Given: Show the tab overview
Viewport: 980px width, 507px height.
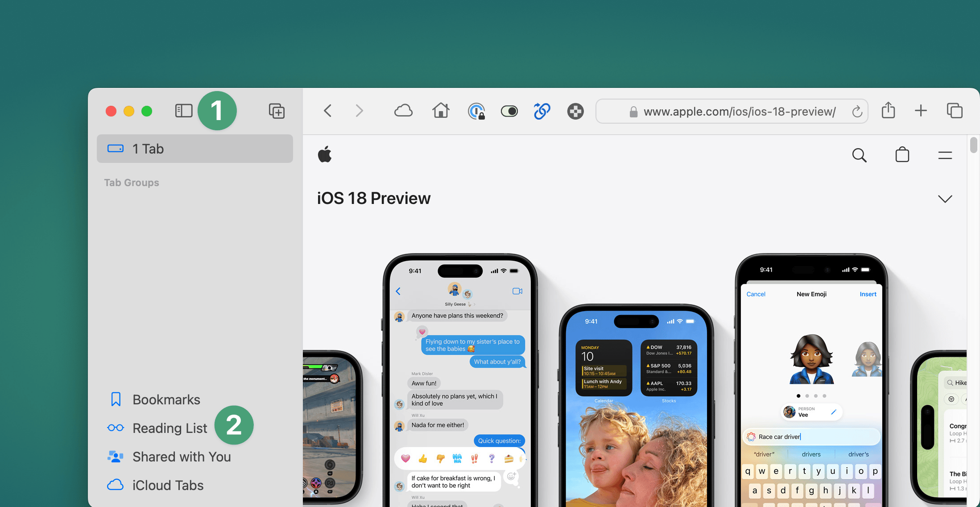Looking at the screenshot, I should (955, 111).
